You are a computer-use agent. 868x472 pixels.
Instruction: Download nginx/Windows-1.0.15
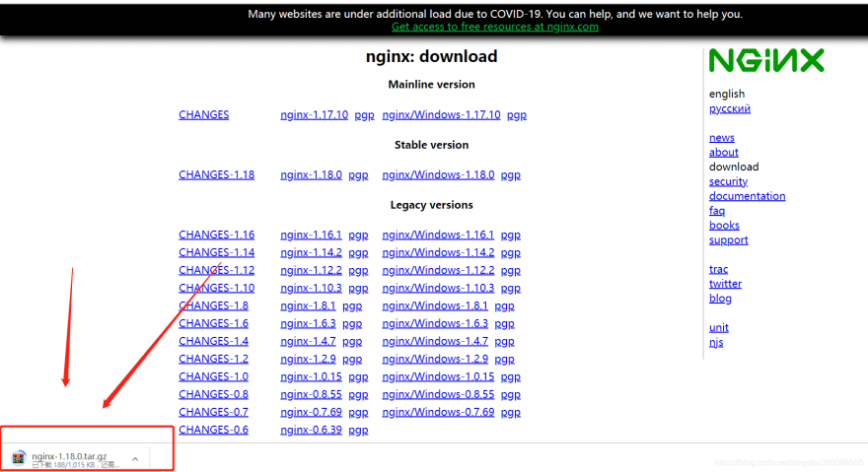(438, 376)
